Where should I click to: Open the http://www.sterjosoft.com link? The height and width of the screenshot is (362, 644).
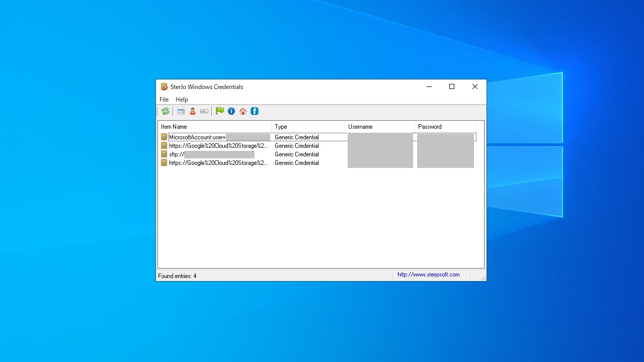429,275
